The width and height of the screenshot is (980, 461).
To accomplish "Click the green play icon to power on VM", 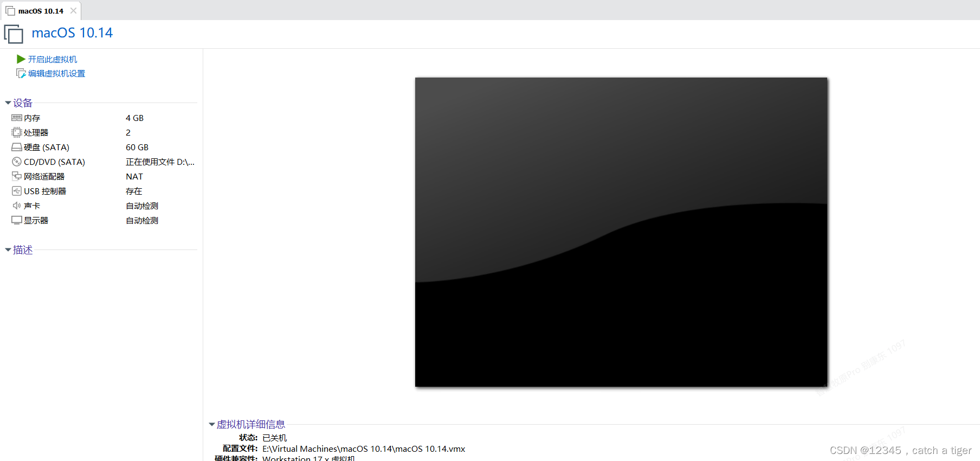I will tap(21, 59).
